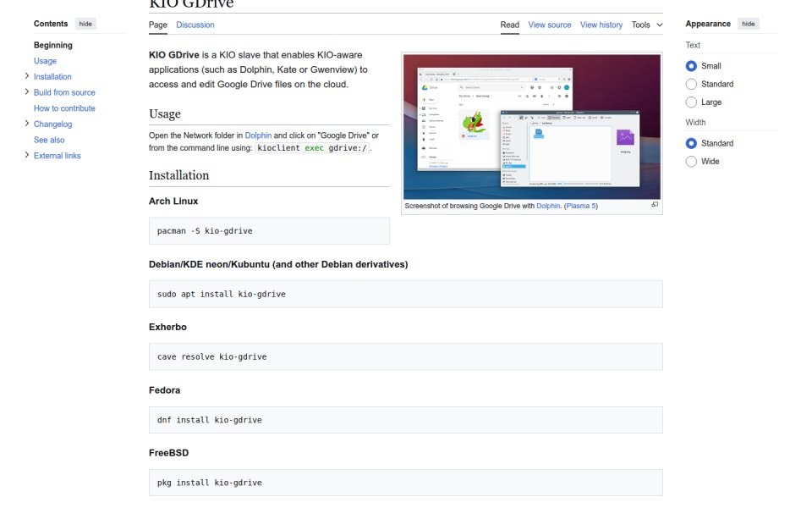Click the Usage section heading
This screenshot has height=508, width=812.
point(165,114)
